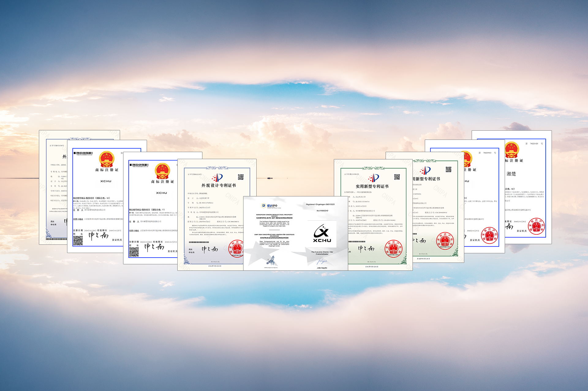Click the 外观设计专利证书 title text

tap(219, 185)
